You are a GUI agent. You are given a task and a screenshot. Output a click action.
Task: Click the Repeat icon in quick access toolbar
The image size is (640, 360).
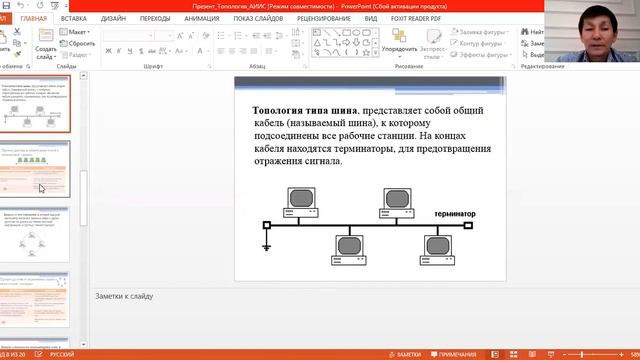pyautogui.click(x=40, y=6)
